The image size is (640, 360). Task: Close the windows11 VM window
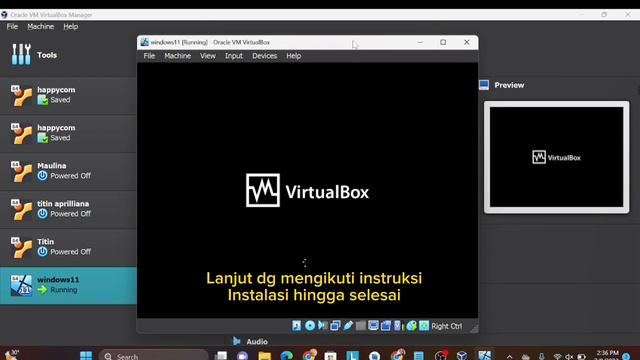[467, 42]
